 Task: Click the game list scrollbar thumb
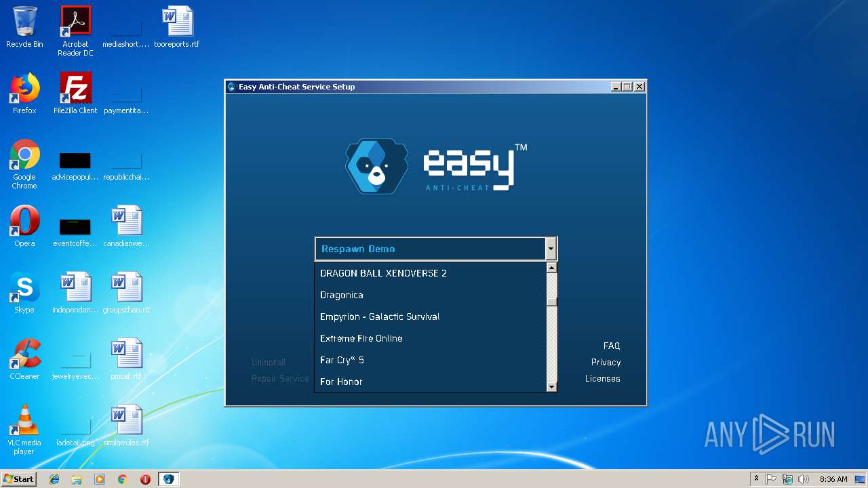tap(551, 302)
